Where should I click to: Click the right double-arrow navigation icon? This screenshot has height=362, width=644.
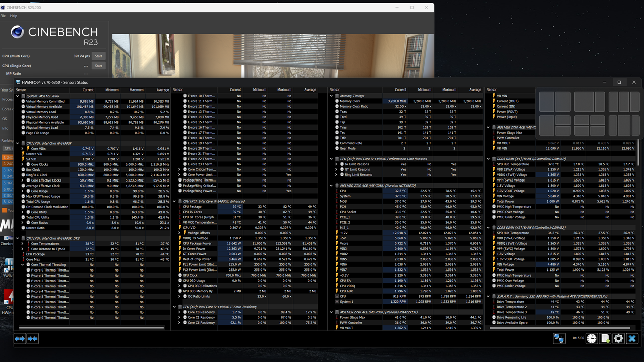click(32, 338)
